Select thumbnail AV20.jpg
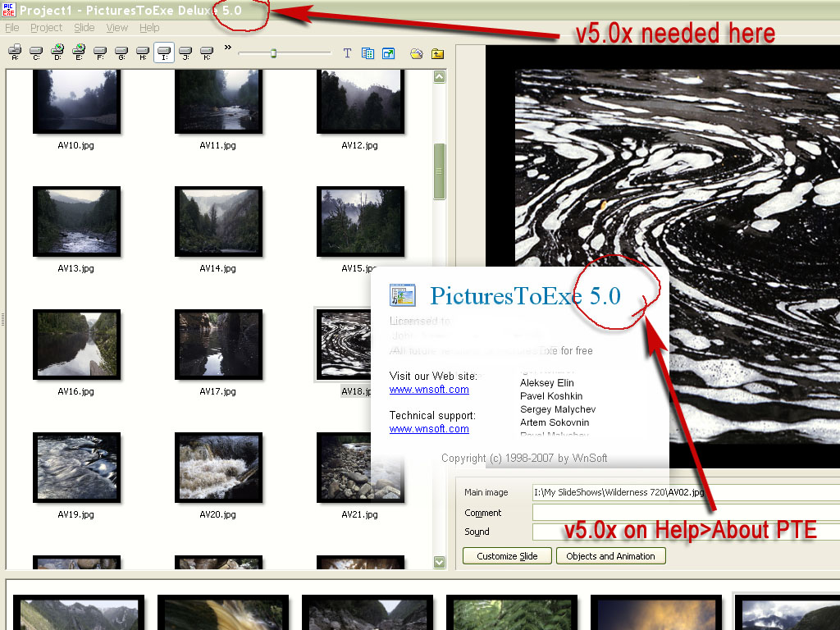Screen dimensions: 840x630 [x=218, y=468]
